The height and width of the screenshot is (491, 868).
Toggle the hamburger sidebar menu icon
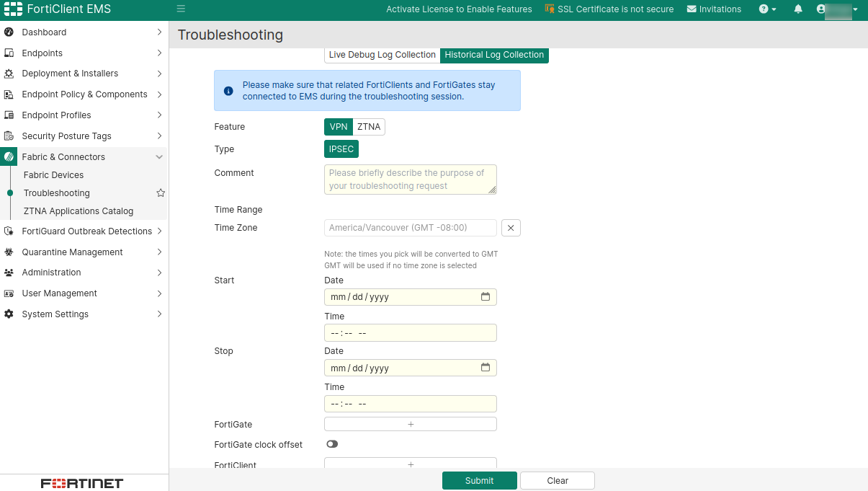click(181, 9)
